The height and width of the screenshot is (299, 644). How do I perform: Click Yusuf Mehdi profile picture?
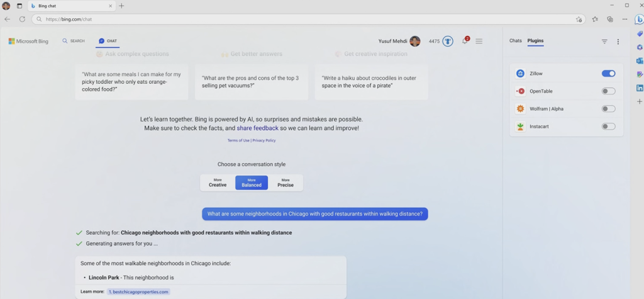[415, 41]
